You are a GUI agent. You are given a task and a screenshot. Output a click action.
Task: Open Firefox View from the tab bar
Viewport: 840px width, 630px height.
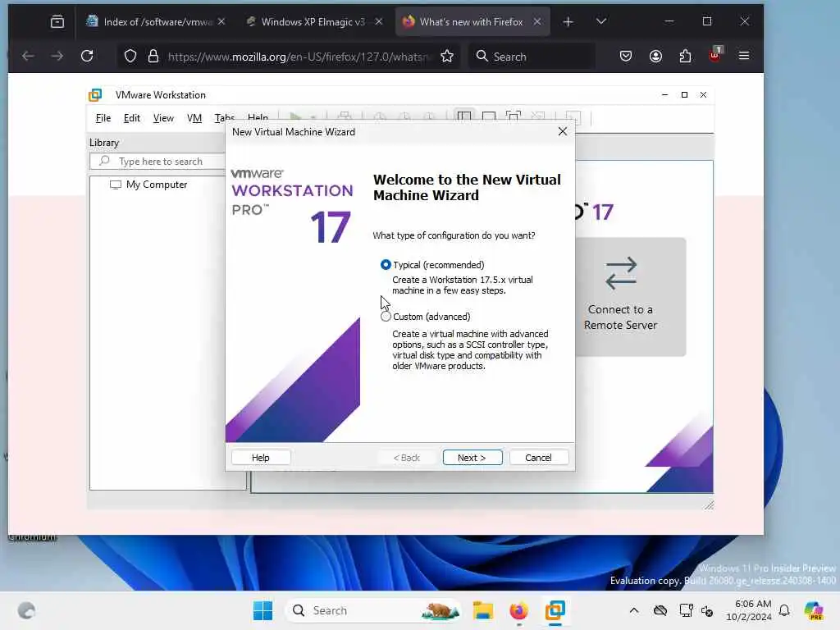57,21
